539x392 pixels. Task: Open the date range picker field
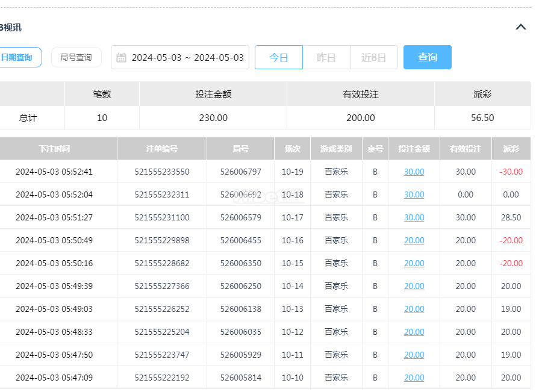180,57
